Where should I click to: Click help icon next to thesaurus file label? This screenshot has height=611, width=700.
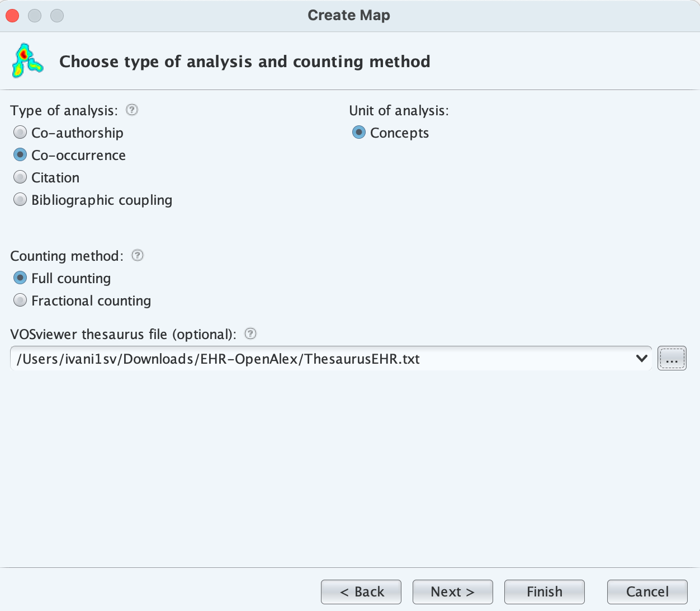click(251, 333)
